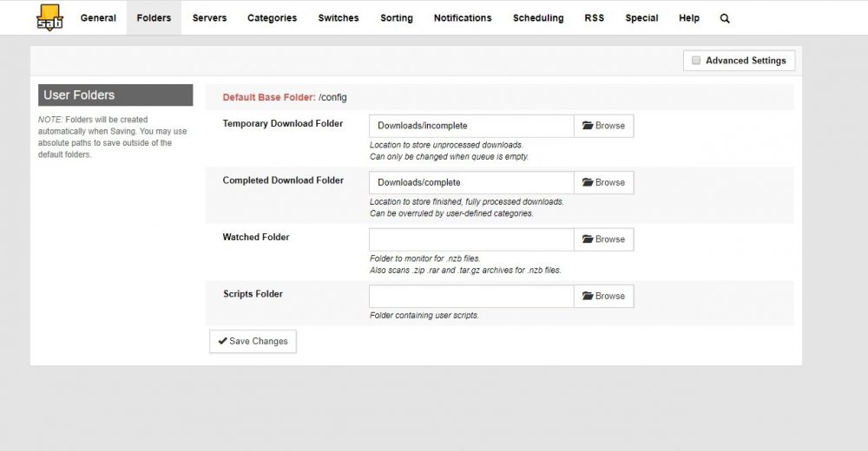Open the Switches tab

click(339, 17)
